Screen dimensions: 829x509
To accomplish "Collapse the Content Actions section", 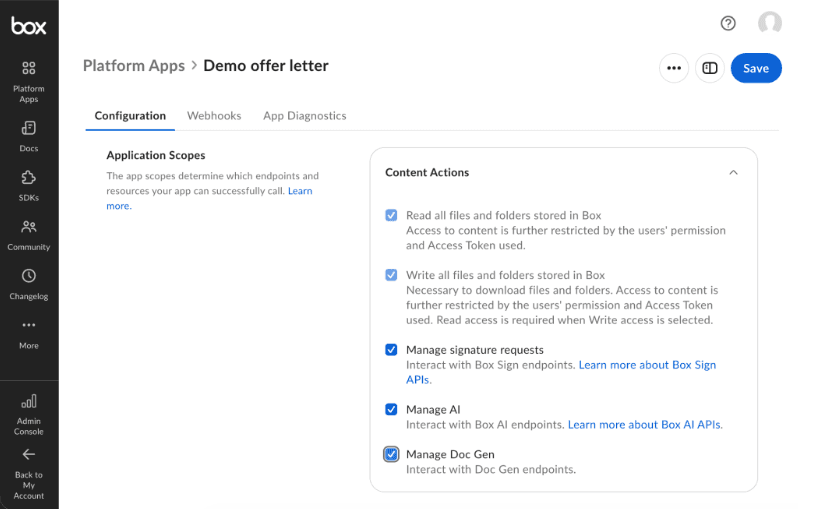I will tap(733, 173).
